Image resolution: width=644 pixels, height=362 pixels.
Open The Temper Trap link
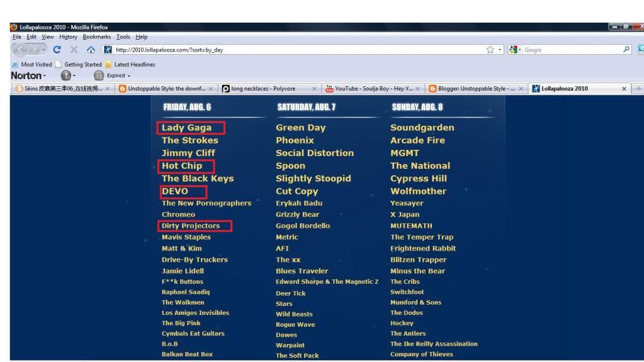(422, 237)
